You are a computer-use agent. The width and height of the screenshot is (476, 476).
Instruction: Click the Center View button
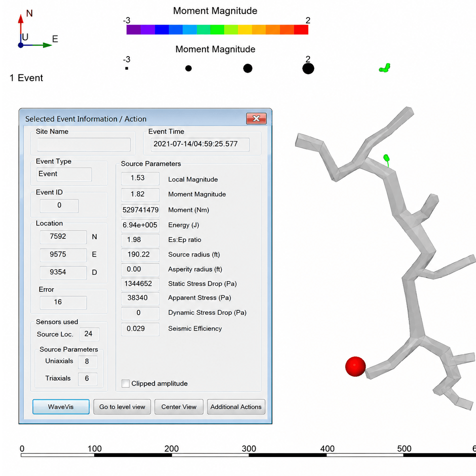[x=179, y=407]
